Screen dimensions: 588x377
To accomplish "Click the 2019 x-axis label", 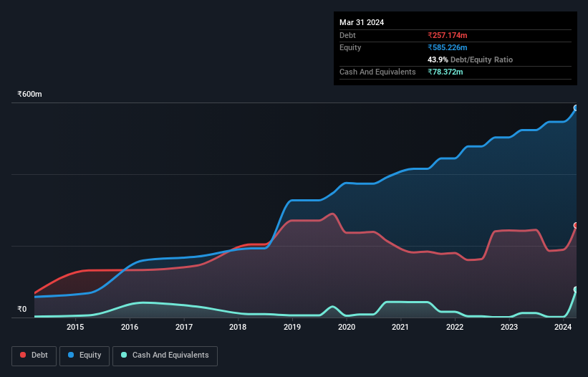I will 292,327.
